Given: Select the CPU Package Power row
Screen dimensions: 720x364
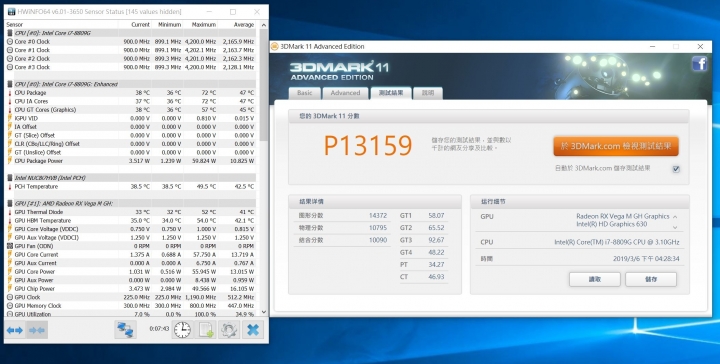Looking at the screenshot, I should pos(130,161).
